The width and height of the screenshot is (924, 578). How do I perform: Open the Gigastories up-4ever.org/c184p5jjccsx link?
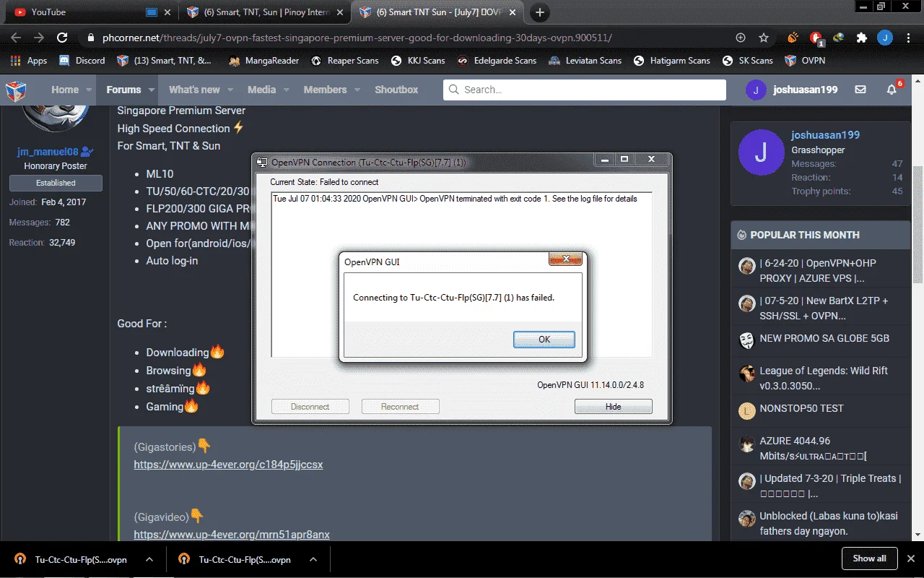[228, 465]
